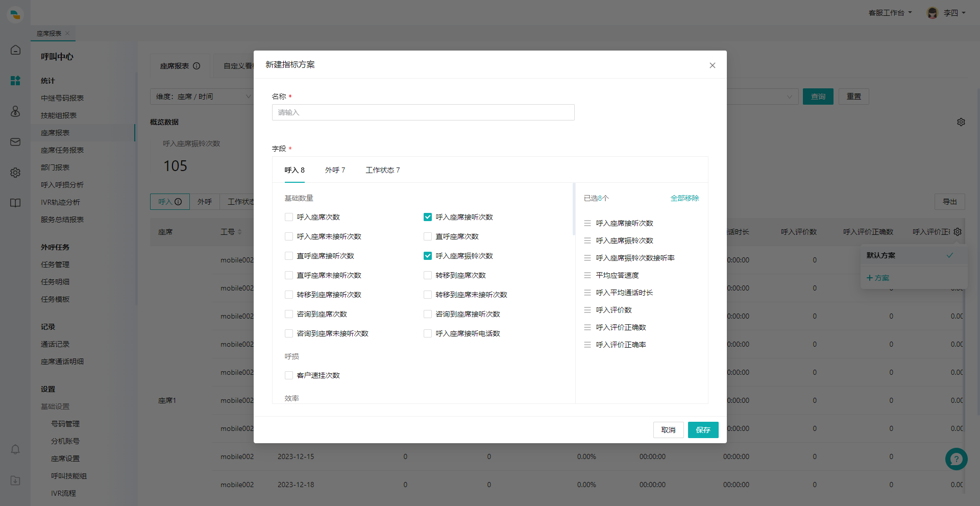Click 保存 to save the scheme
This screenshot has width=980, height=506.
tap(703, 430)
